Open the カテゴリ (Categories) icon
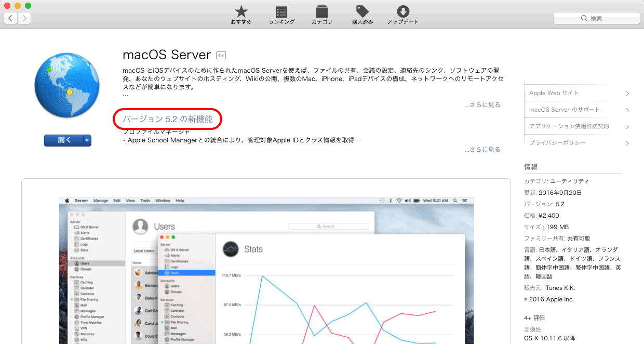This screenshot has height=344, width=644. 322,12
